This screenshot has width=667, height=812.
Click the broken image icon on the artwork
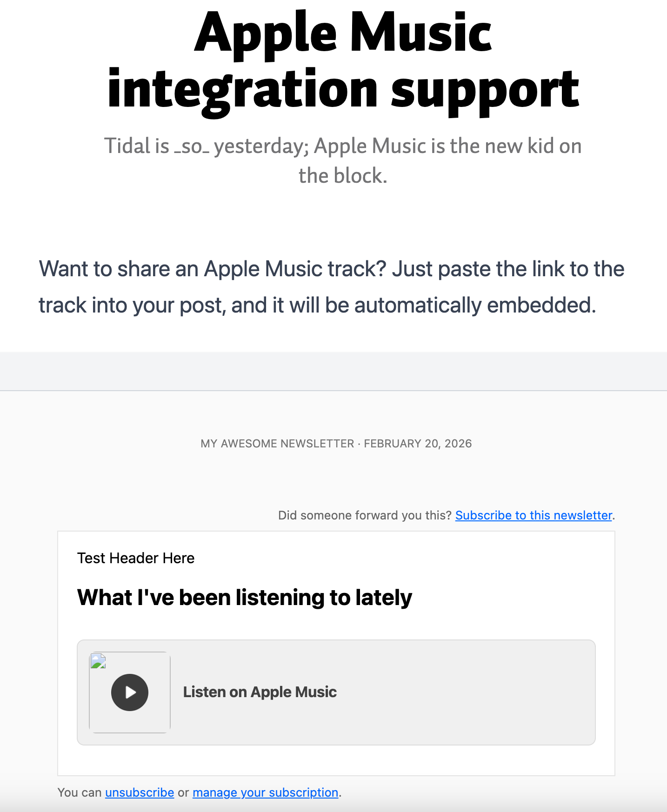click(x=98, y=661)
